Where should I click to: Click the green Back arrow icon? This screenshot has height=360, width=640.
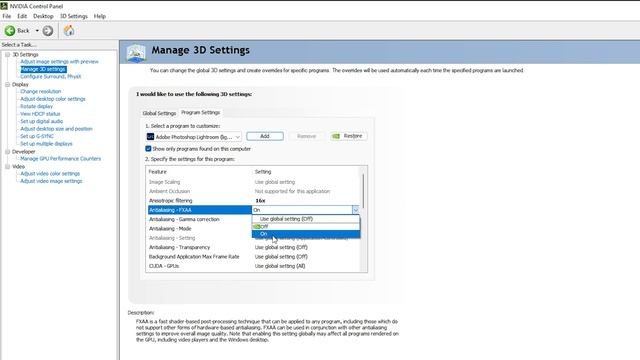tap(10, 31)
